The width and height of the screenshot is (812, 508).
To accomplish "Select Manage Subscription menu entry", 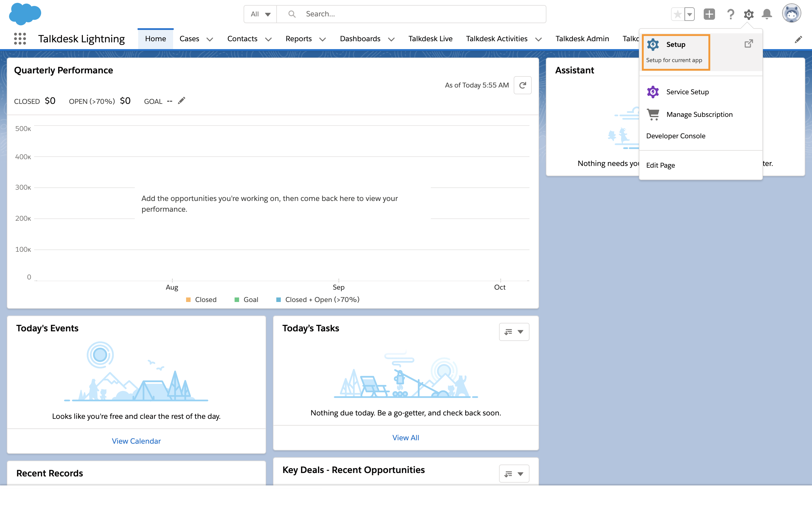I will coord(701,115).
